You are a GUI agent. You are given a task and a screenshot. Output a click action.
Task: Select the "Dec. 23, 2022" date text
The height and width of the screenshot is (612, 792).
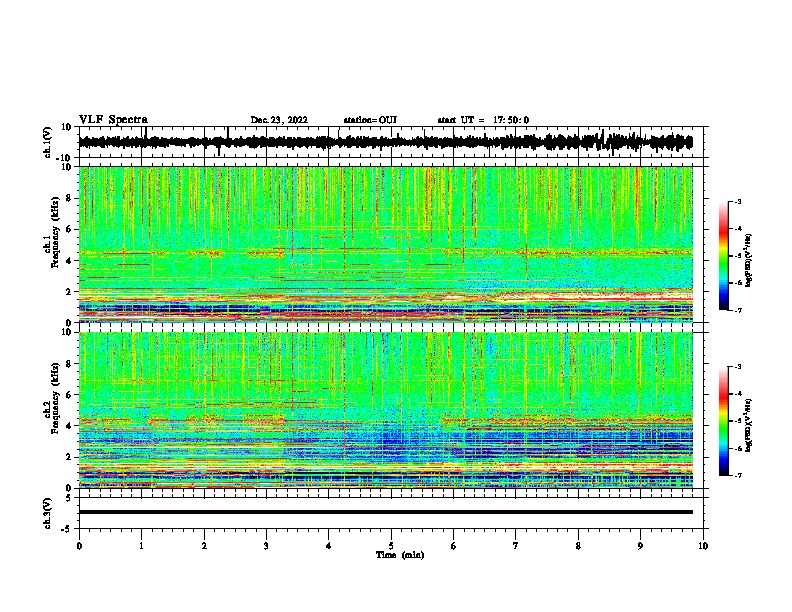point(279,120)
